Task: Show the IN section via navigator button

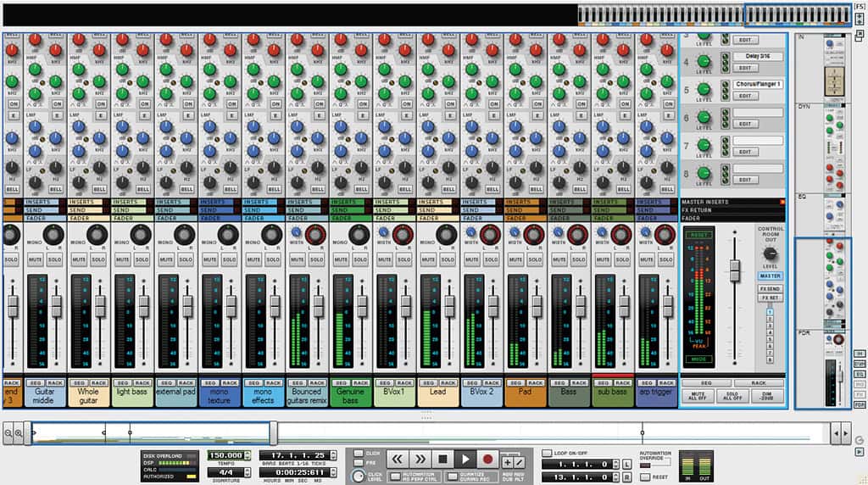Action: click(860, 354)
